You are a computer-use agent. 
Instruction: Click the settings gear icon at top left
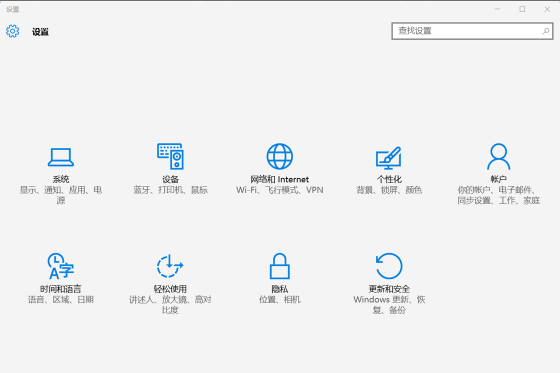tap(12, 31)
